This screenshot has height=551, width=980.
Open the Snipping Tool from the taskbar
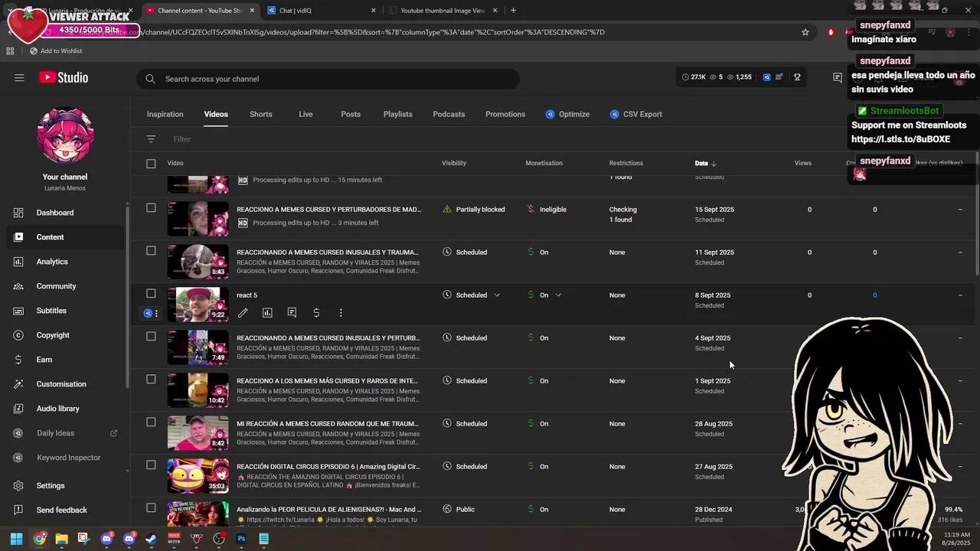click(83, 539)
